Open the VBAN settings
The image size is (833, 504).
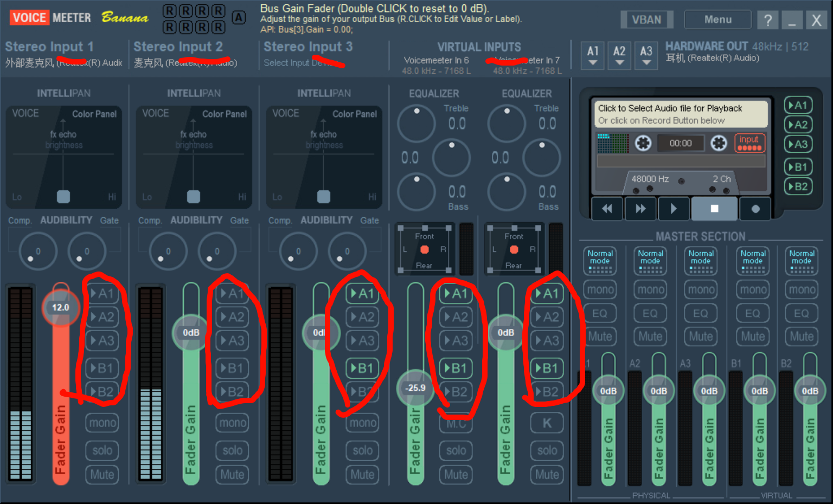[646, 20]
